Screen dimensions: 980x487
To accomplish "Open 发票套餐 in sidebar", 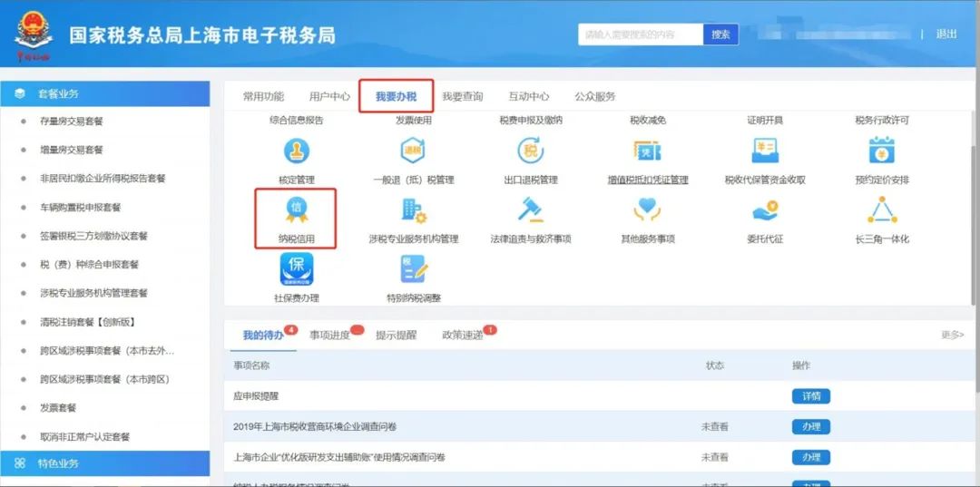I will coord(57,408).
